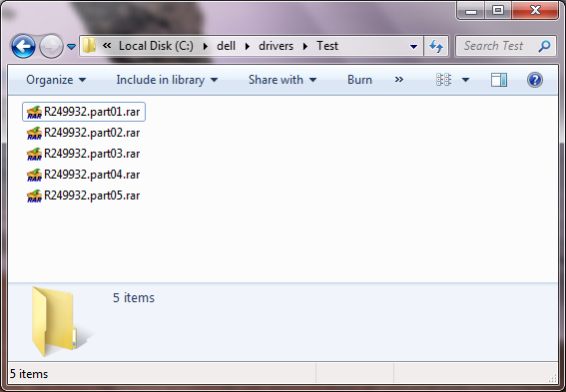Viewport: 566px width, 392px height.
Task: Click the folder icon in address bar
Action: 90,46
